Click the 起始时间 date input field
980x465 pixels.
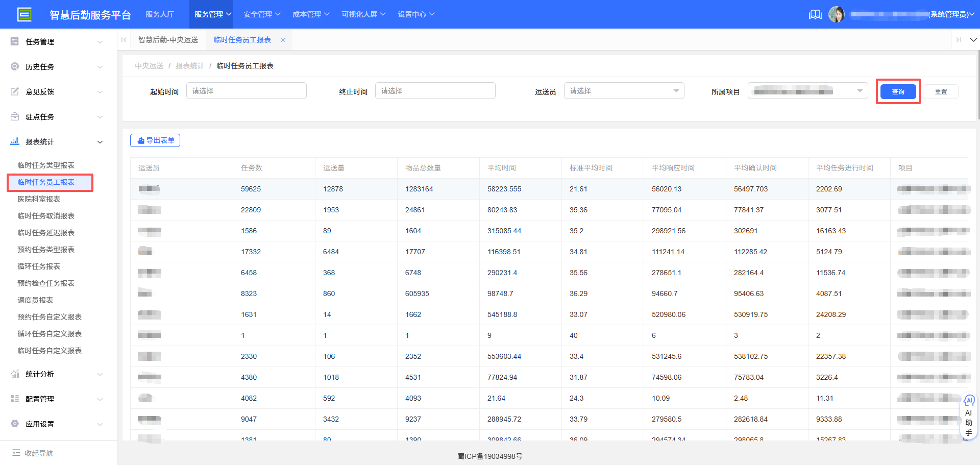[x=247, y=90]
